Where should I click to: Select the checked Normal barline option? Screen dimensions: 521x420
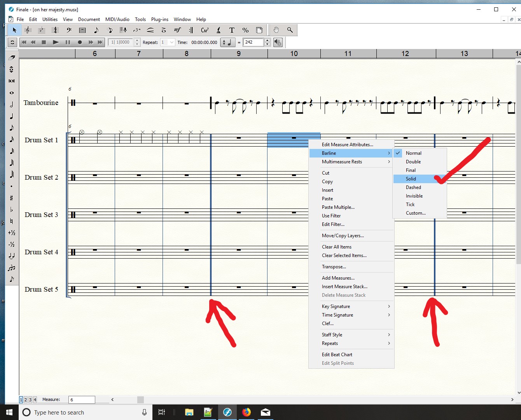pos(413,153)
